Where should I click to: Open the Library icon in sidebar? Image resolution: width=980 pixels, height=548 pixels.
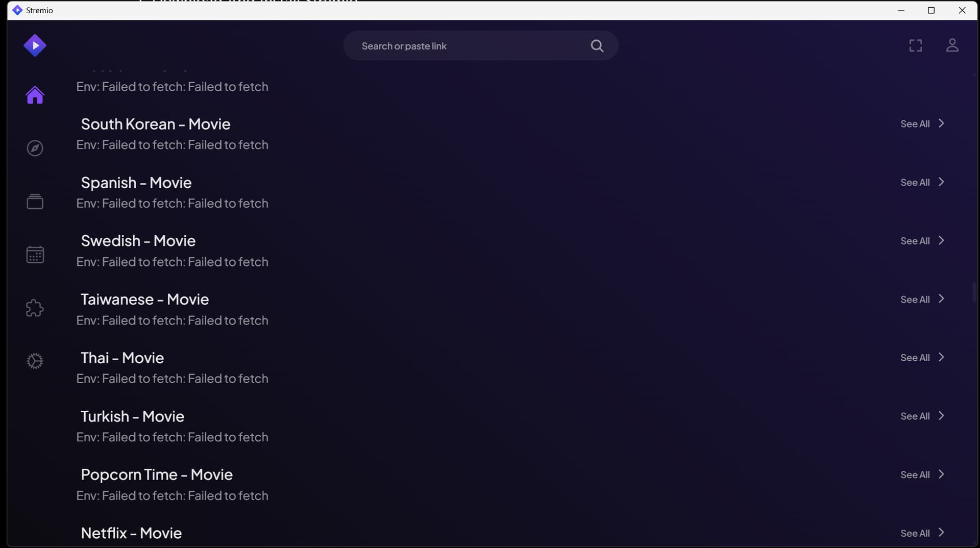[x=35, y=202]
